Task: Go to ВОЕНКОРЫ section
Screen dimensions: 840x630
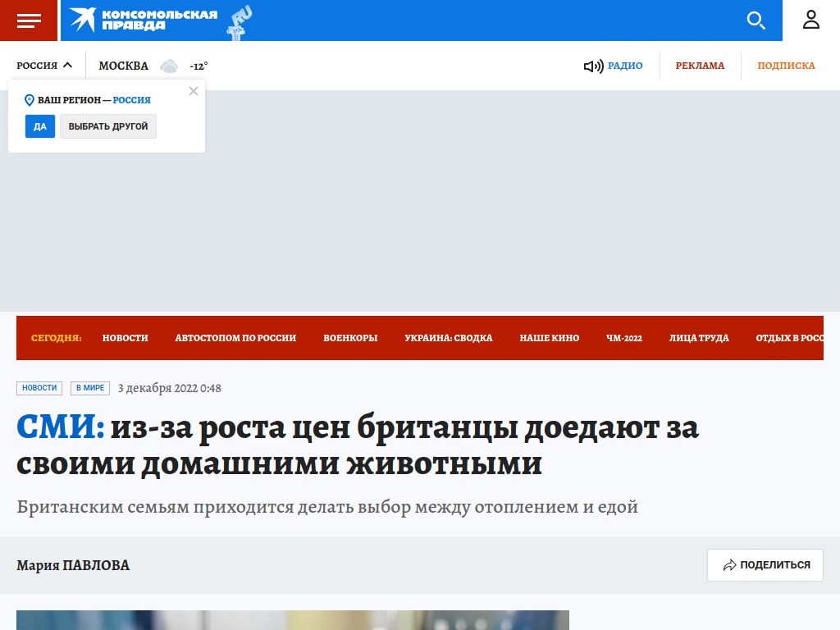Action: coord(350,338)
